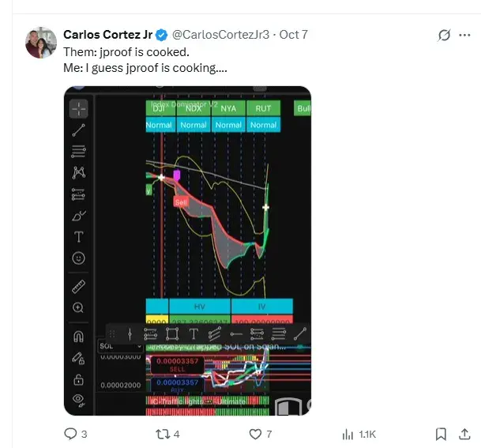The image size is (481, 448).
Task: Bookmark this post
Action: click(x=442, y=434)
